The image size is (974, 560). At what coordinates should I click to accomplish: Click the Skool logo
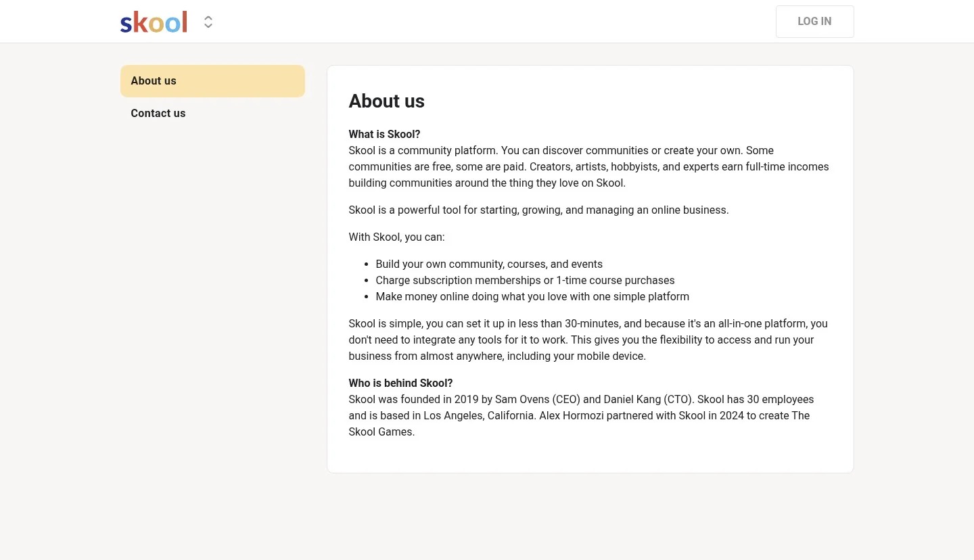(154, 22)
